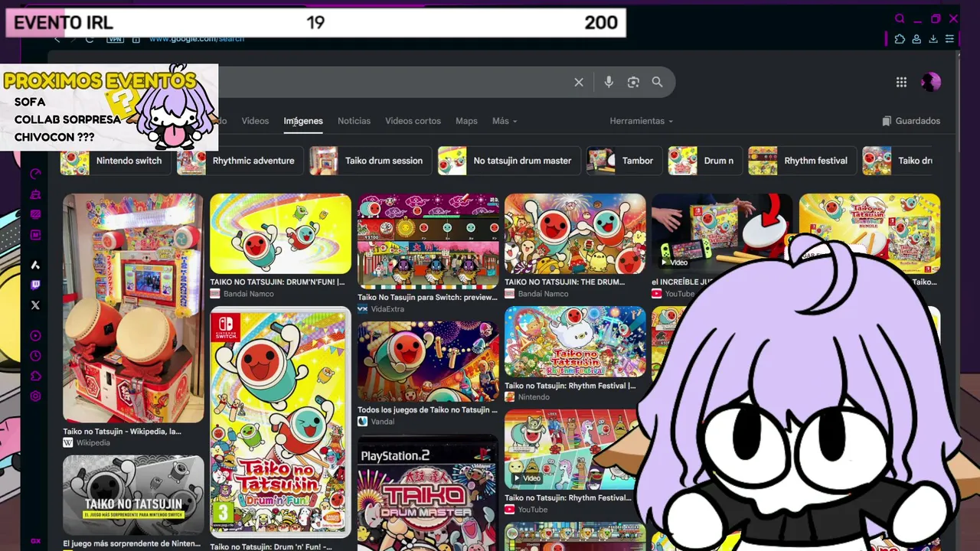Open the Drum'n'Fun Switch box cover image

click(280, 422)
